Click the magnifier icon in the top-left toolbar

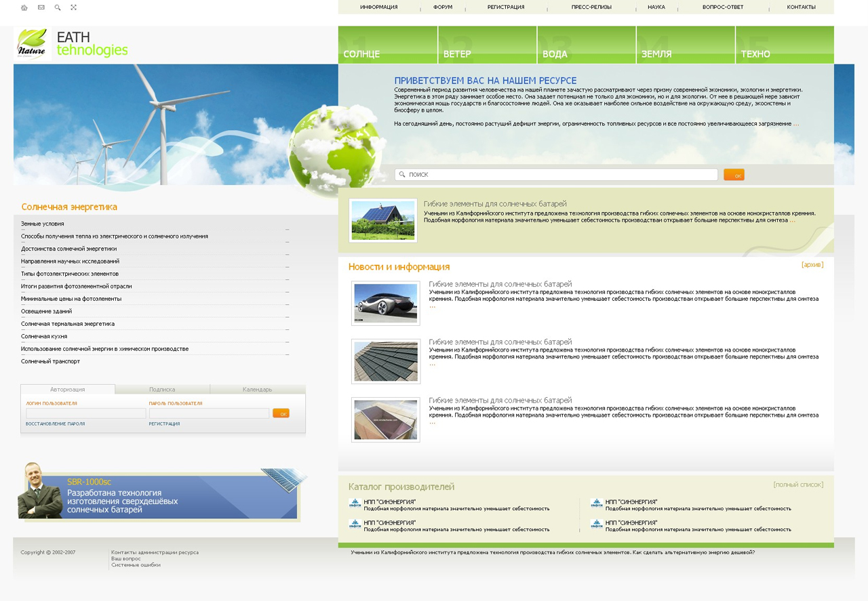pyautogui.click(x=58, y=7)
